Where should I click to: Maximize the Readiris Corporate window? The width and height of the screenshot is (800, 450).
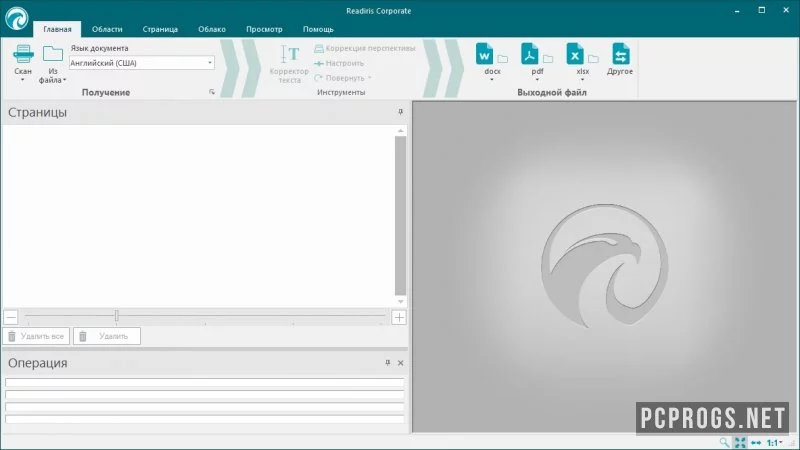(762, 10)
